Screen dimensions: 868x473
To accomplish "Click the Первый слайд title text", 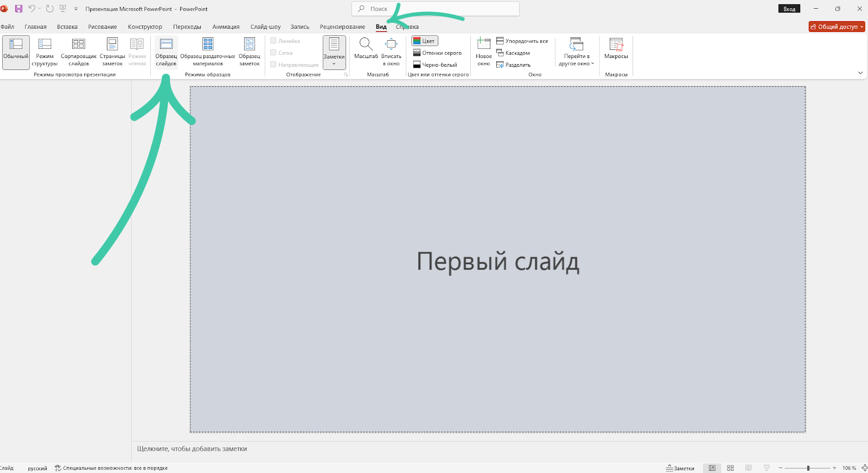I will [x=498, y=261].
